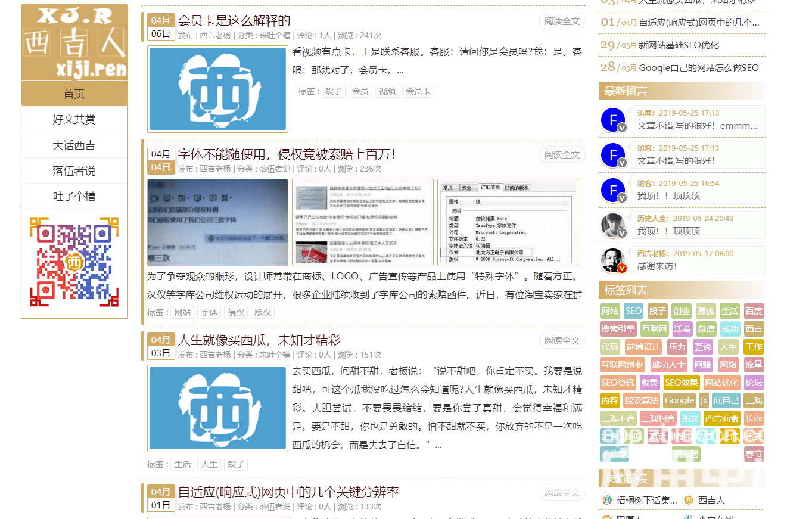This screenshot has width=812, height=519.
Task: Click the 西吉人 friend link favicon
Action: point(689,500)
